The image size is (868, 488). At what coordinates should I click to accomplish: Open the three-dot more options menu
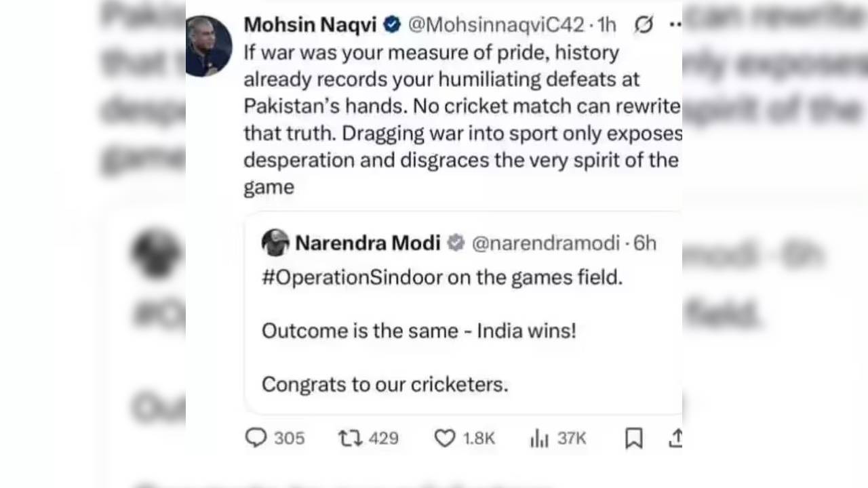pyautogui.click(x=675, y=25)
